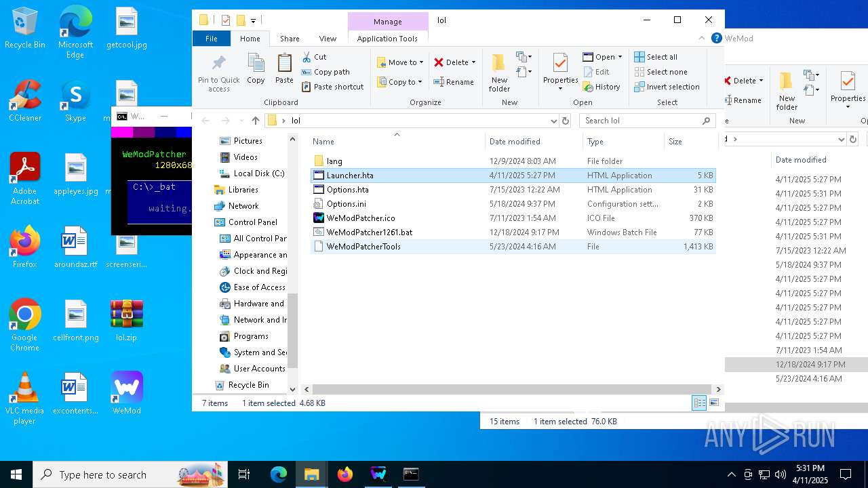Open recent locations dropdown arrow
Screen dimensions: 868x488
(x=241, y=121)
